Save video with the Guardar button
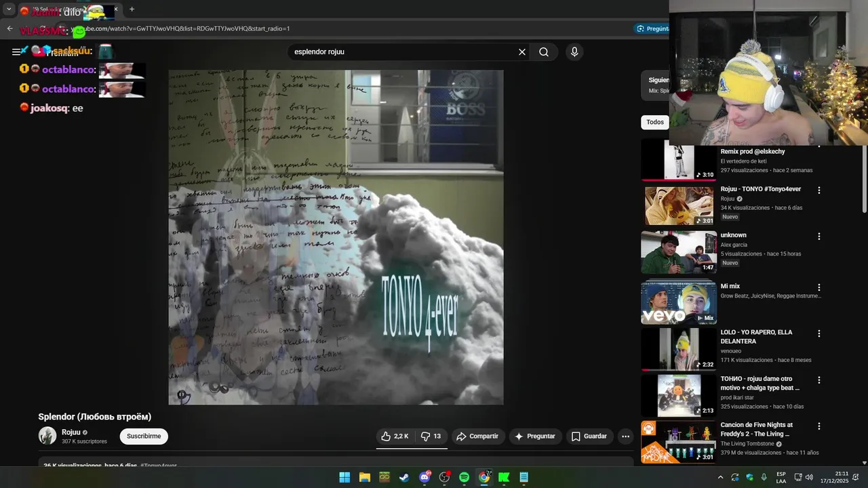This screenshot has width=868, height=488. coord(589,436)
